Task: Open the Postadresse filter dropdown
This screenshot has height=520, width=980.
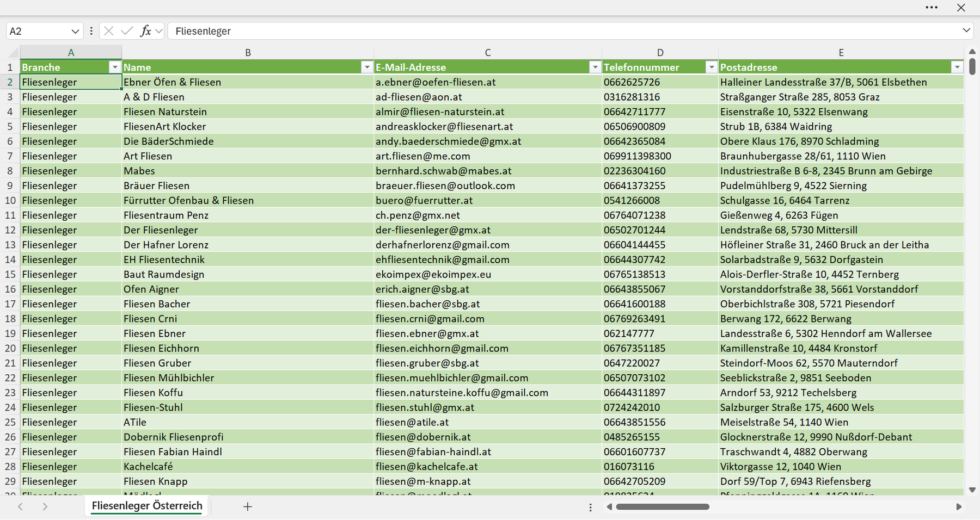Action: pos(957,67)
